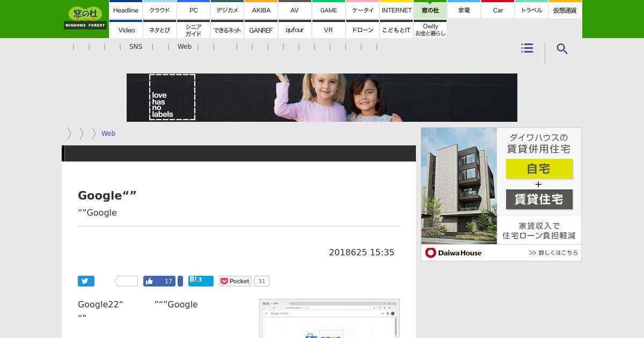The height and width of the screenshot is (338, 644).
Task: Open the シニアガイド tab
Action: [193, 30]
